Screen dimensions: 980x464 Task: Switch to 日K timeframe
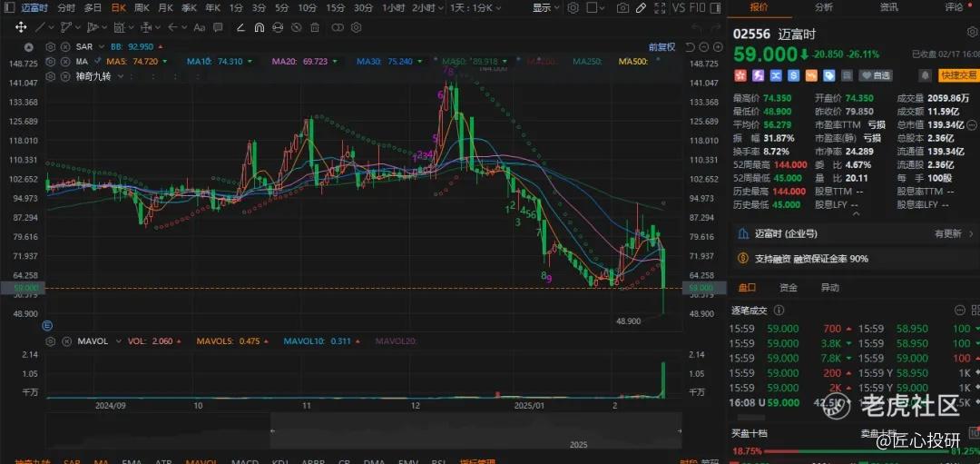point(118,8)
